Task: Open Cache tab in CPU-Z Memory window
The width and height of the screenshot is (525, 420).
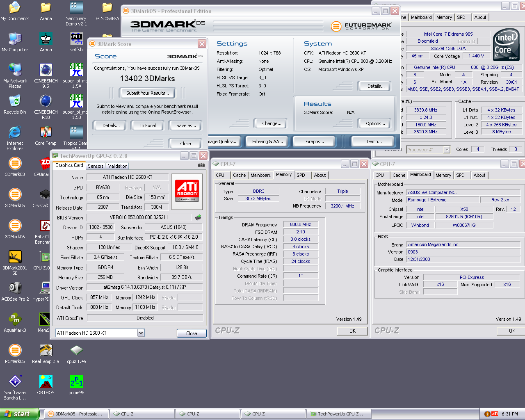Action: [240, 175]
